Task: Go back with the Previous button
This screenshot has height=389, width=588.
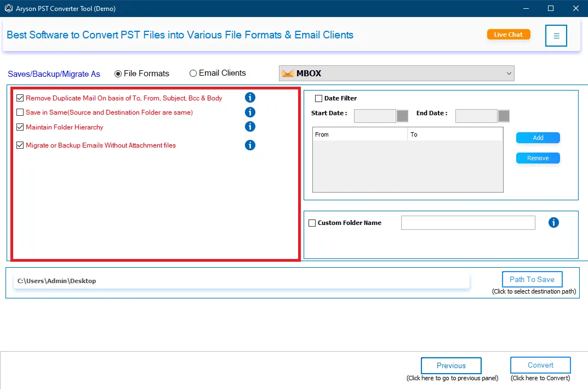Action: (450, 365)
